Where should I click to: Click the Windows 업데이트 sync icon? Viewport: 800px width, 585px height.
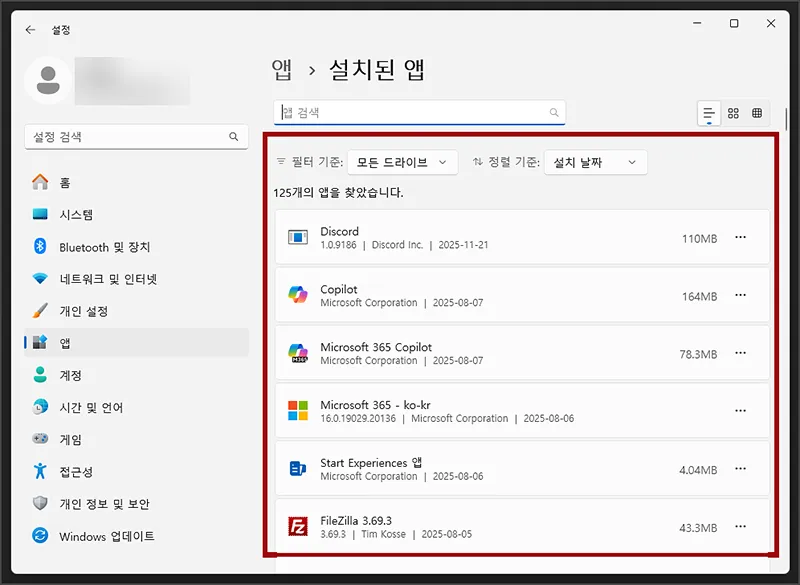pos(40,536)
